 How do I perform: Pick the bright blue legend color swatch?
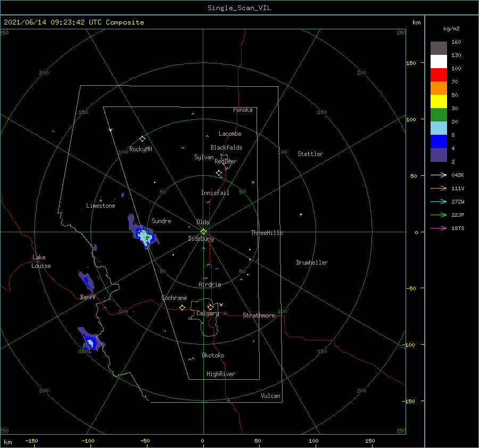(439, 141)
